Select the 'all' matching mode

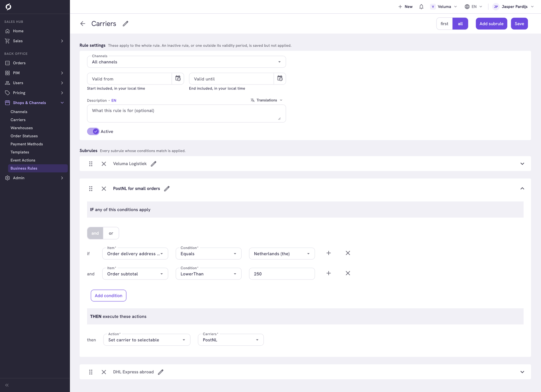pyautogui.click(x=460, y=24)
